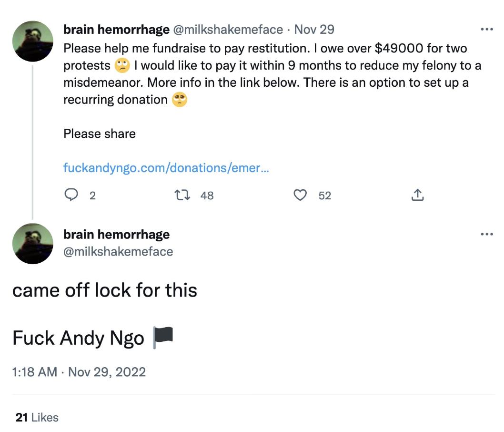Viewport: 504px width, 432px height.
Task: Click the like count 52
Action: (324, 195)
